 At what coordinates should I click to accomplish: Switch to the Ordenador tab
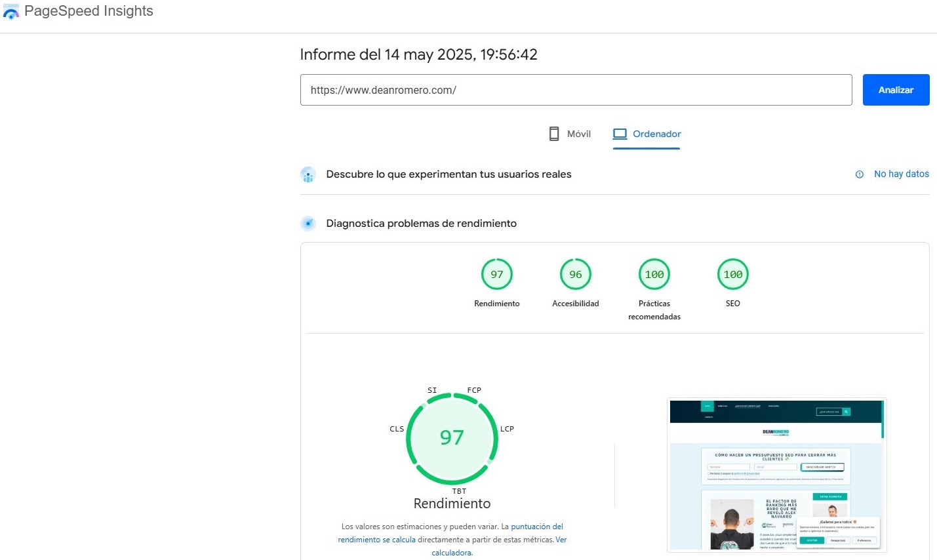coord(647,134)
